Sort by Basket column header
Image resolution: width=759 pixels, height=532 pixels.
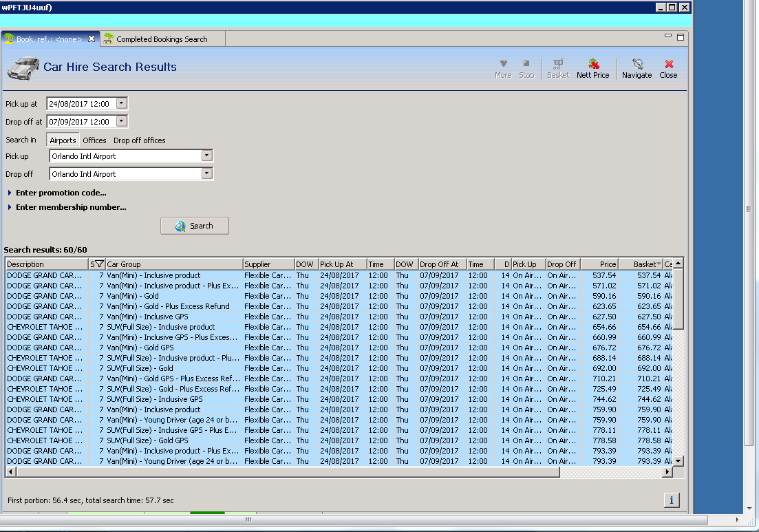pyautogui.click(x=640, y=264)
